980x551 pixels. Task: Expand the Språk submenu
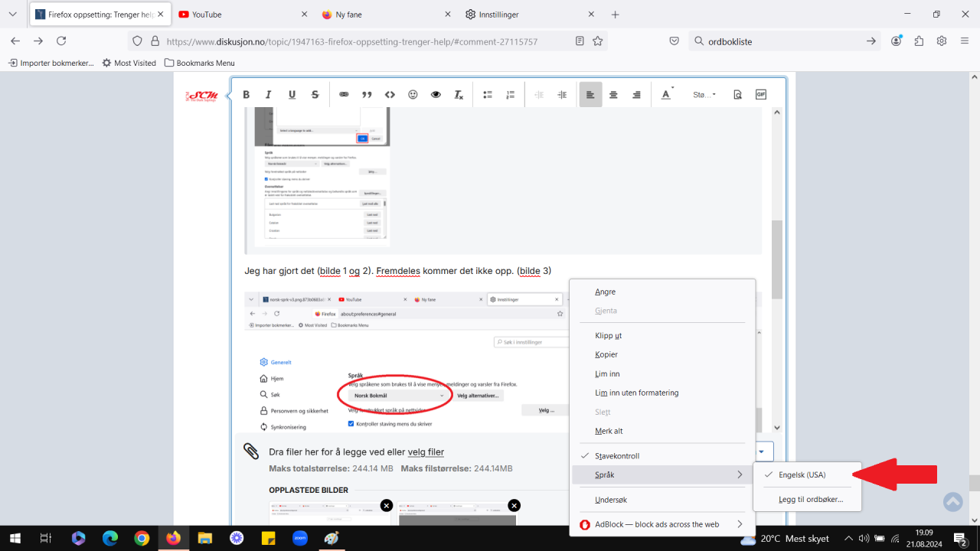point(605,474)
